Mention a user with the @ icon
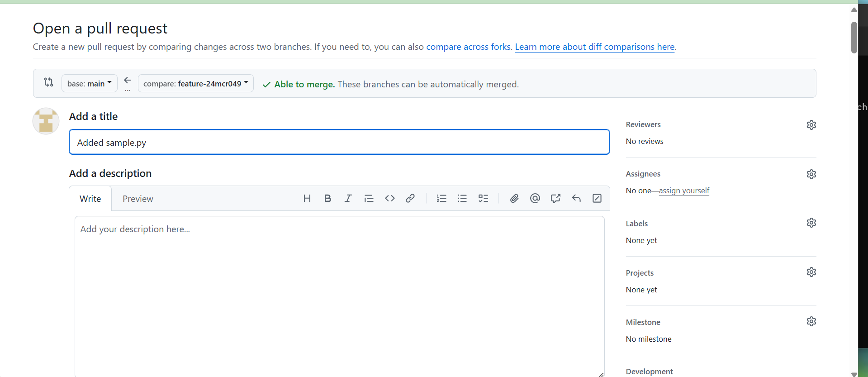The height and width of the screenshot is (377, 868). [x=535, y=198]
